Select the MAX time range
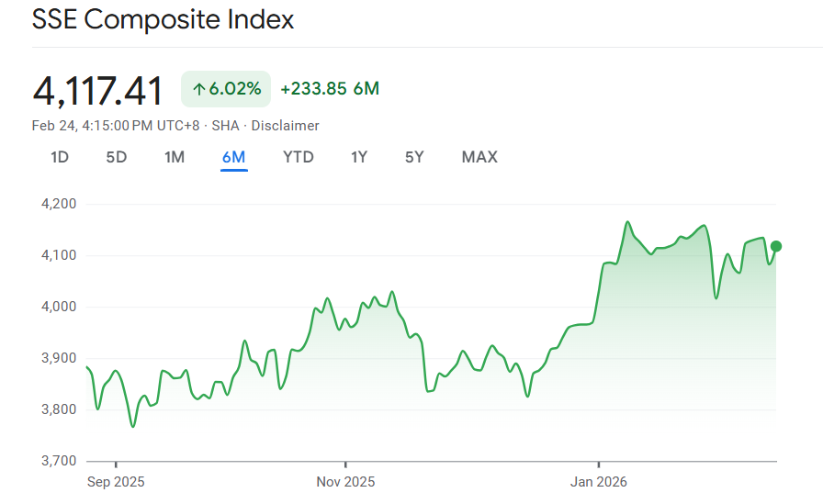The image size is (823, 504). click(x=479, y=157)
